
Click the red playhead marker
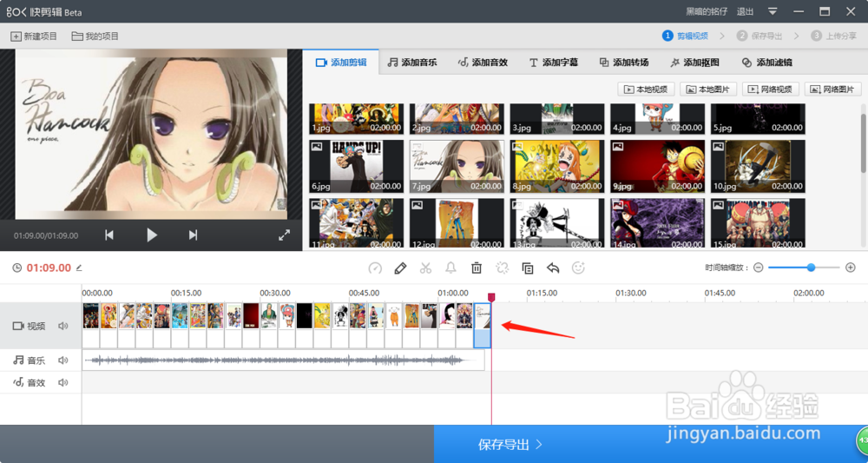tap(491, 297)
